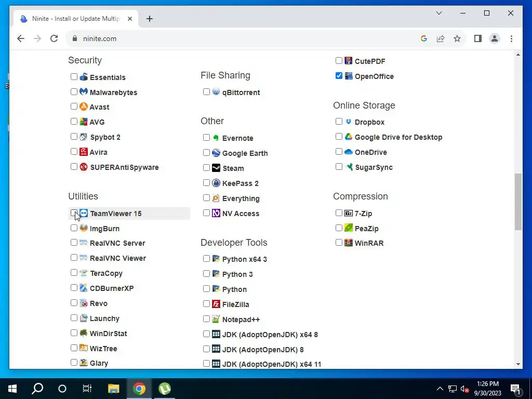This screenshot has width=532, height=399.
Task: Check the TeamViewer 15 checkbox
Action: click(x=74, y=212)
